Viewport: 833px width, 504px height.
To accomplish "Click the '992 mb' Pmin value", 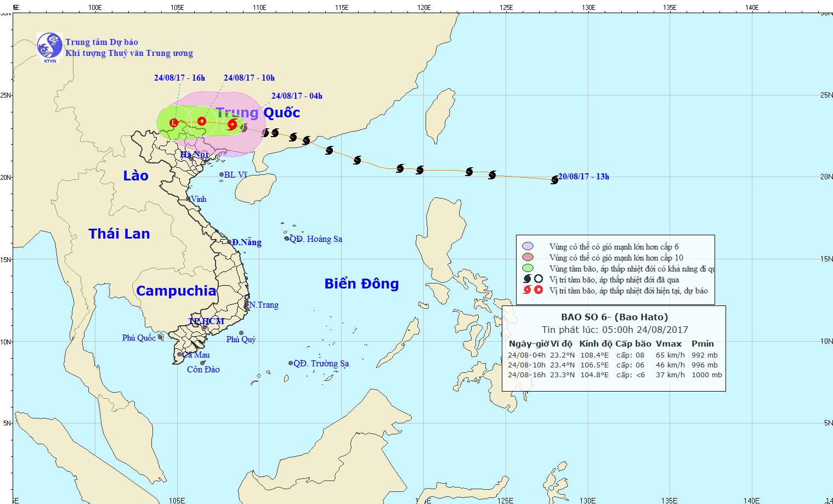I will coord(704,355).
